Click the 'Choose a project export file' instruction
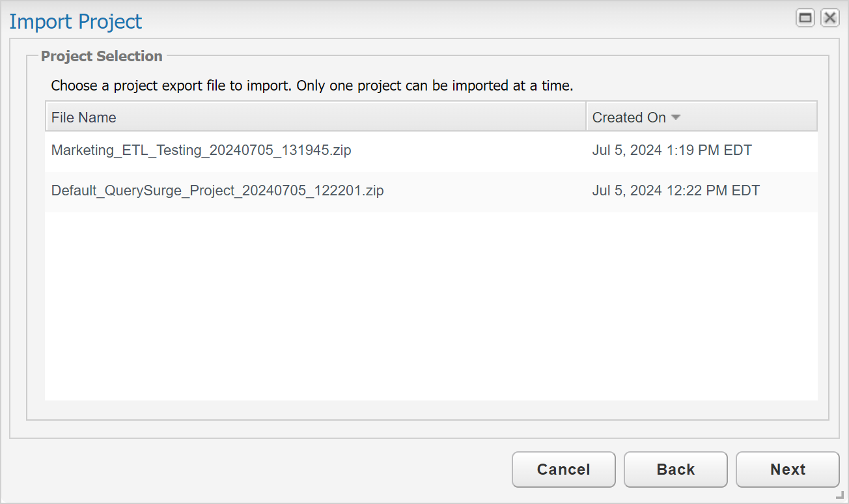849x504 pixels. 312,85
